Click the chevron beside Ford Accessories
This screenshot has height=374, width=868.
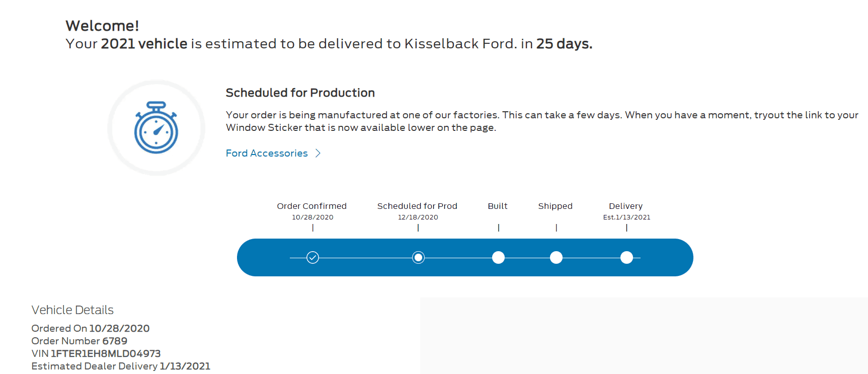pyautogui.click(x=318, y=153)
